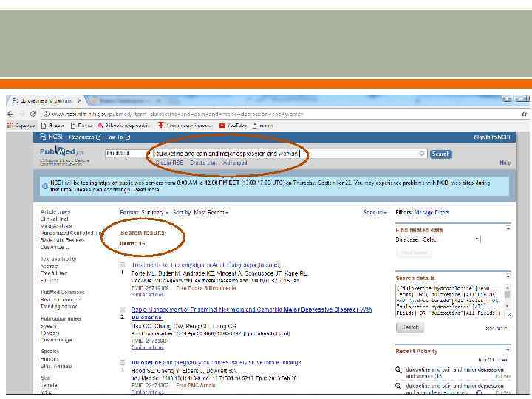
Task: Open the Resources dropdown menu
Action: click(x=85, y=137)
